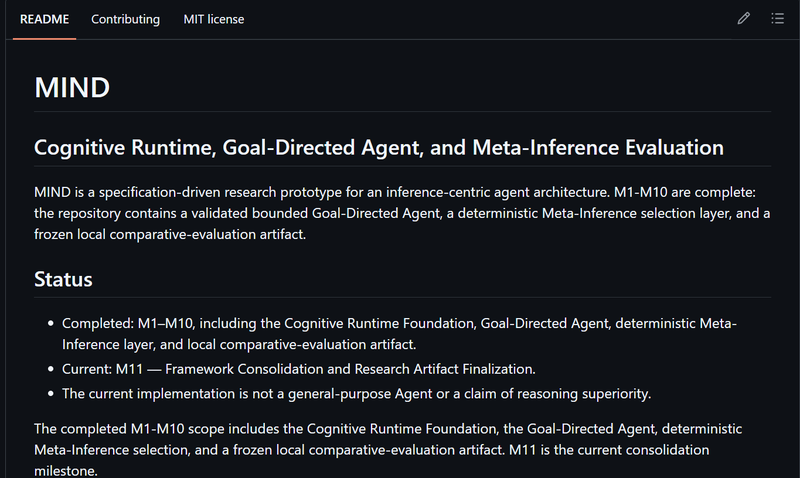The image size is (800, 478).
Task: Click Meta-Inference Evaluation in the subtitle
Action: [598, 147]
